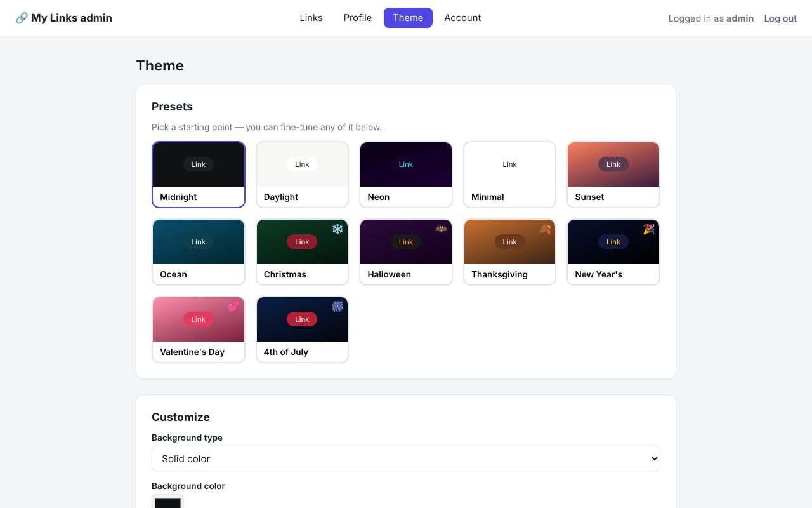Screen dimensions: 812x508
Task: Click the party popper icon on New Year's
Action: pos(648,229)
